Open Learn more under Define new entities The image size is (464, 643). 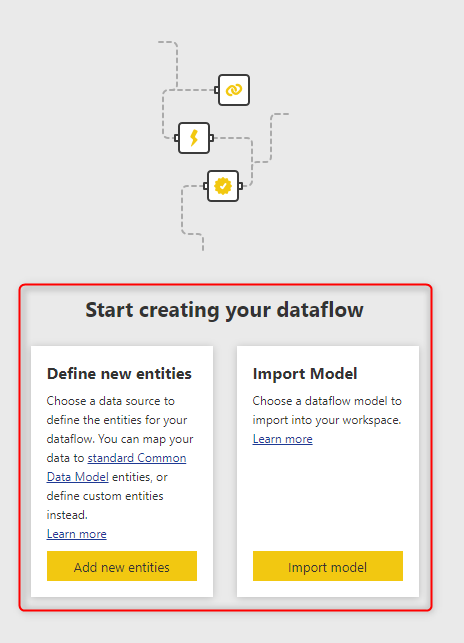tap(77, 534)
